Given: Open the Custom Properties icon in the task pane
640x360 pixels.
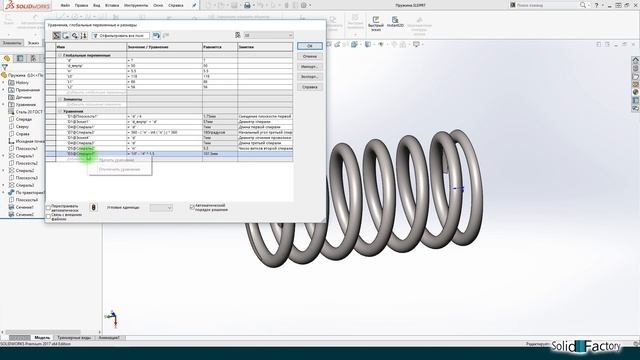Looking at the screenshot, I should coord(636,100).
